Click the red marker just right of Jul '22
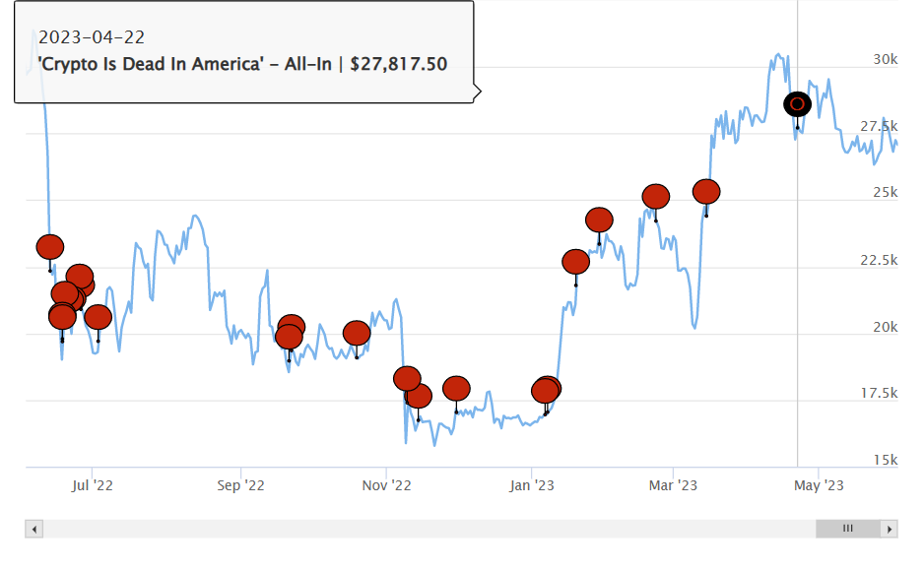 pos(99,317)
